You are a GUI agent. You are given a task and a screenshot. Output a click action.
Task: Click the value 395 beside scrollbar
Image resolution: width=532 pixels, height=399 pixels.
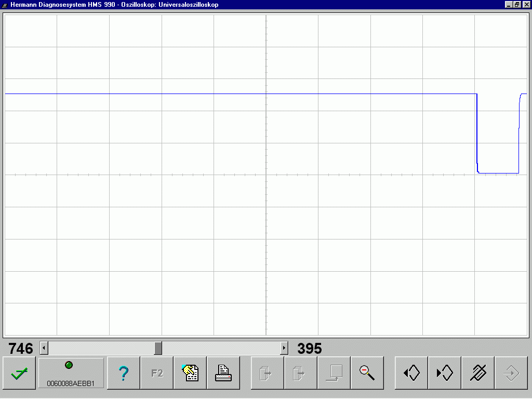click(310, 349)
